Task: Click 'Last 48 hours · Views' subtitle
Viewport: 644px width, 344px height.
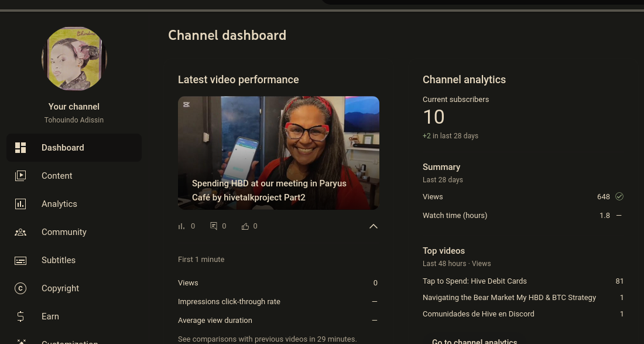Action: coord(457,264)
